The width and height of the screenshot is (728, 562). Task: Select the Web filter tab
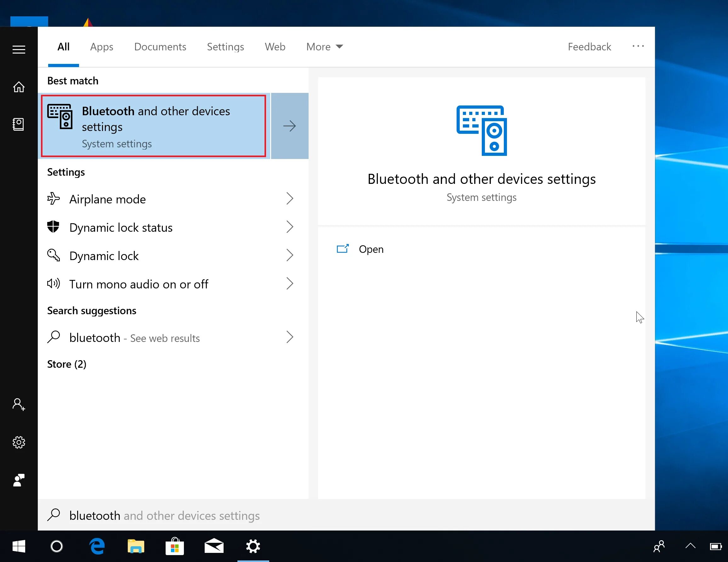click(x=275, y=47)
